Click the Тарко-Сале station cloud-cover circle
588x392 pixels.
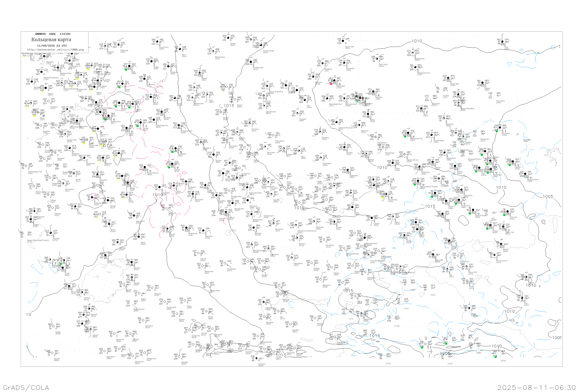click(x=343, y=41)
